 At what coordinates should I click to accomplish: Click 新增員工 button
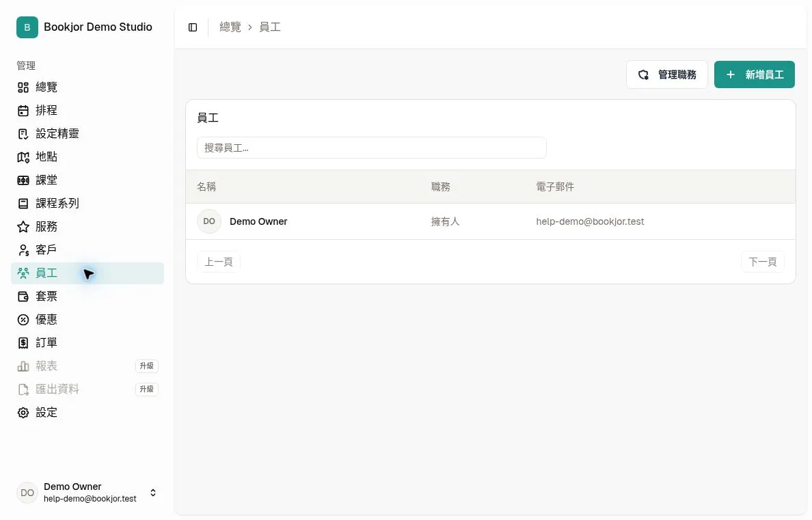pos(755,74)
